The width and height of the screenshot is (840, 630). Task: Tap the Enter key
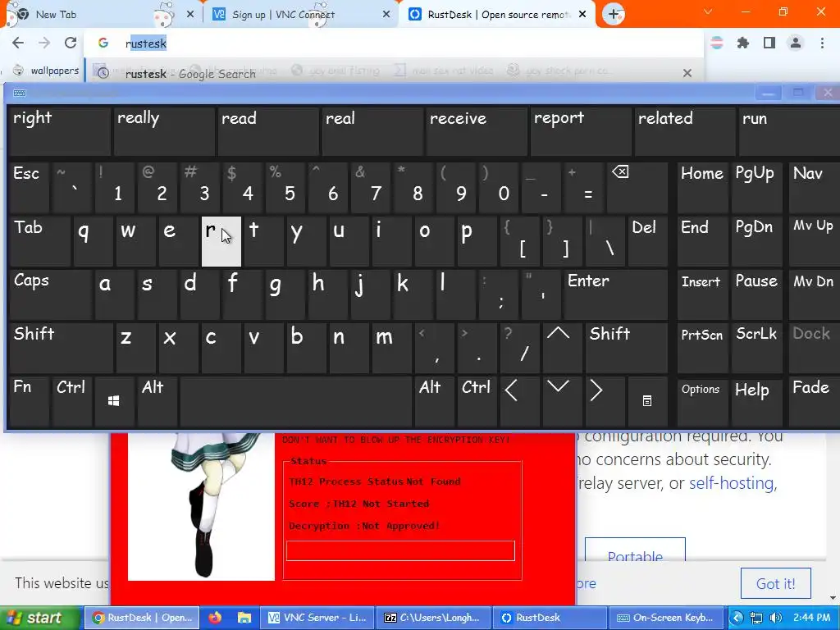click(x=616, y=294)
